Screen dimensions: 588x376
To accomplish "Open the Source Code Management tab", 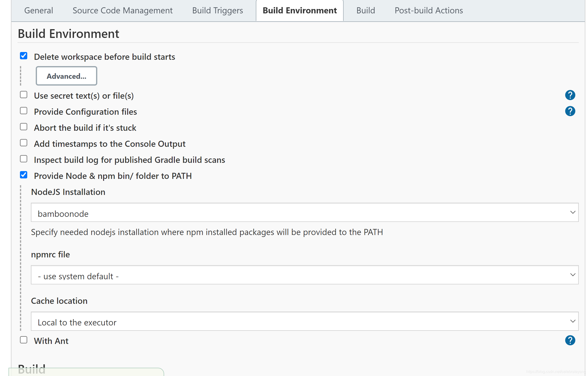I will [122, 10].
